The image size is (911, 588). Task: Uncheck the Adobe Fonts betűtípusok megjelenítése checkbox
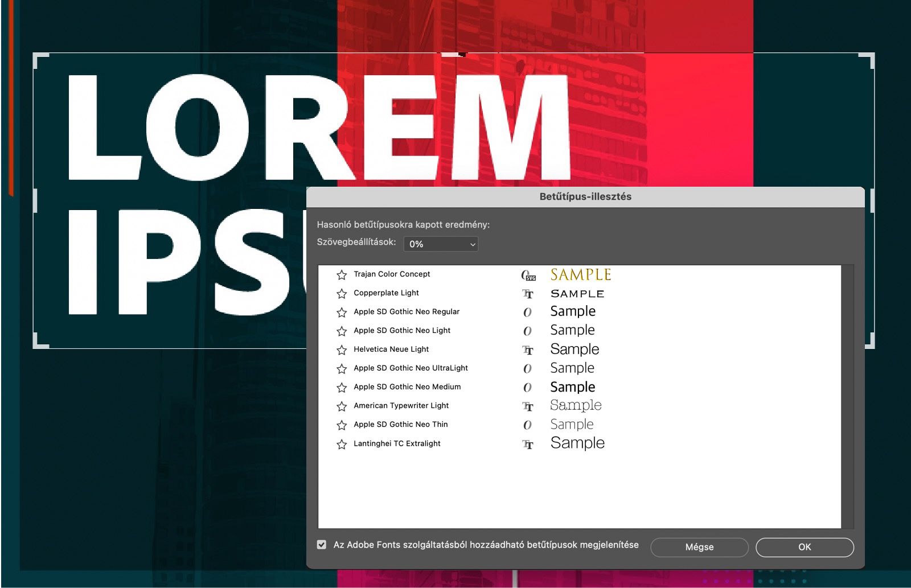[322, 545]
